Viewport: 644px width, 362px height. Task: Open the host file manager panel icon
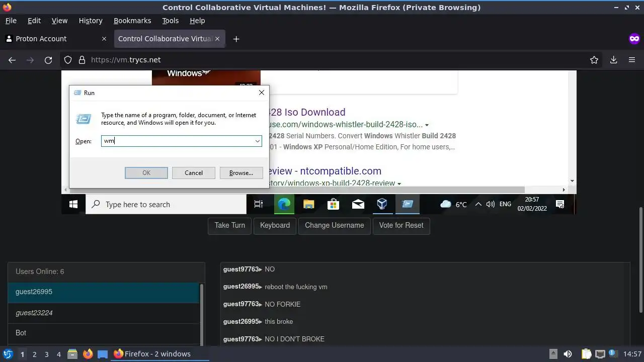72,354
